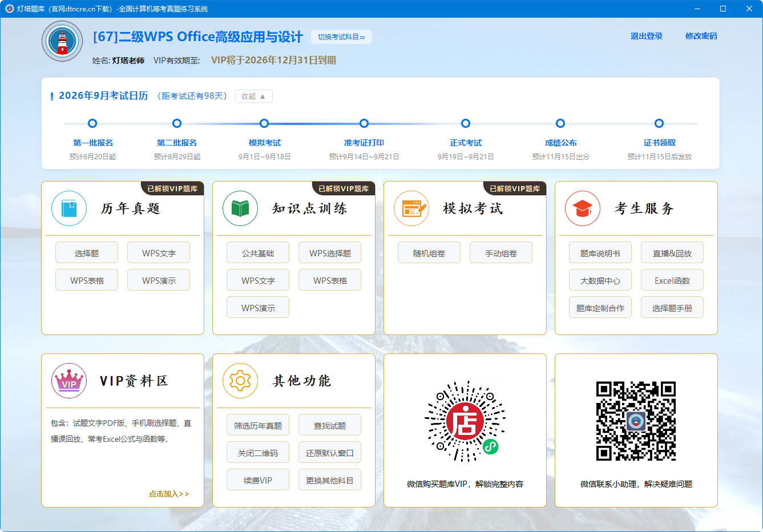Click 退出登录 to log out

(x=647, y=36)
